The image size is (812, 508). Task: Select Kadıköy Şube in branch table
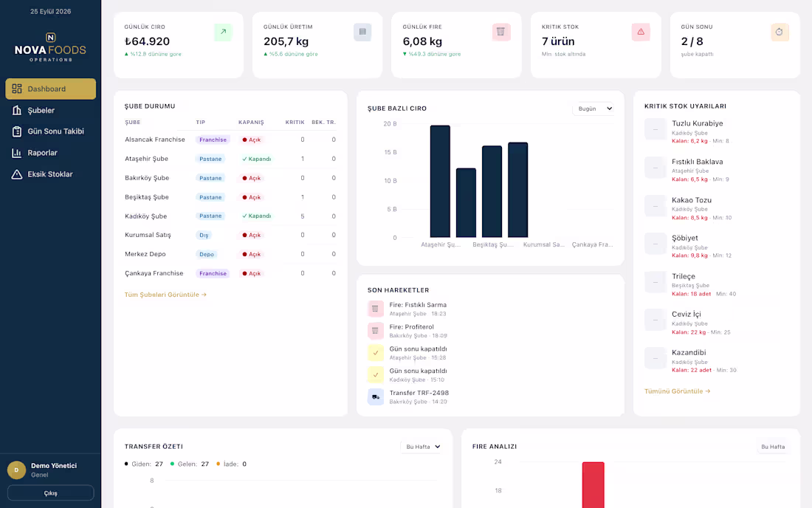(x=145, y=216)
